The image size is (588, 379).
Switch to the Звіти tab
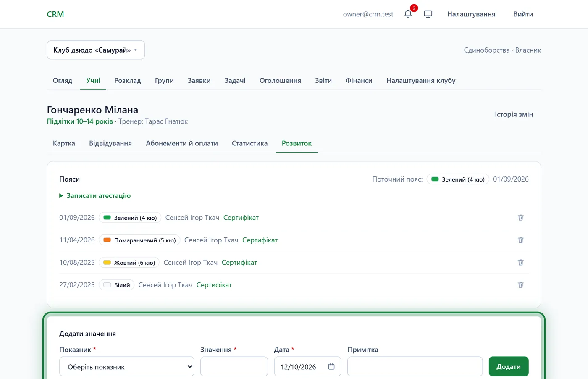323,81
